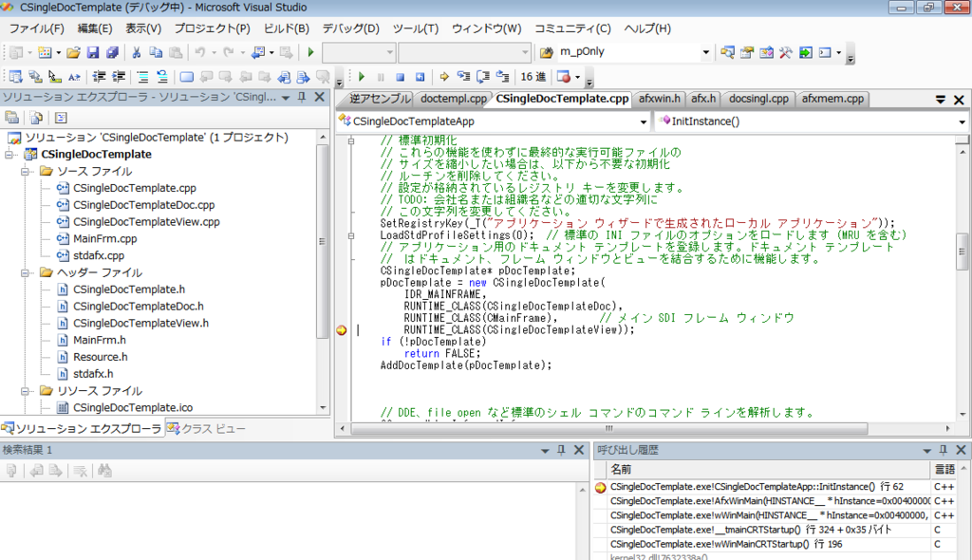Click Show All Files icon in Solution Explorer

[x=36, y=118]
